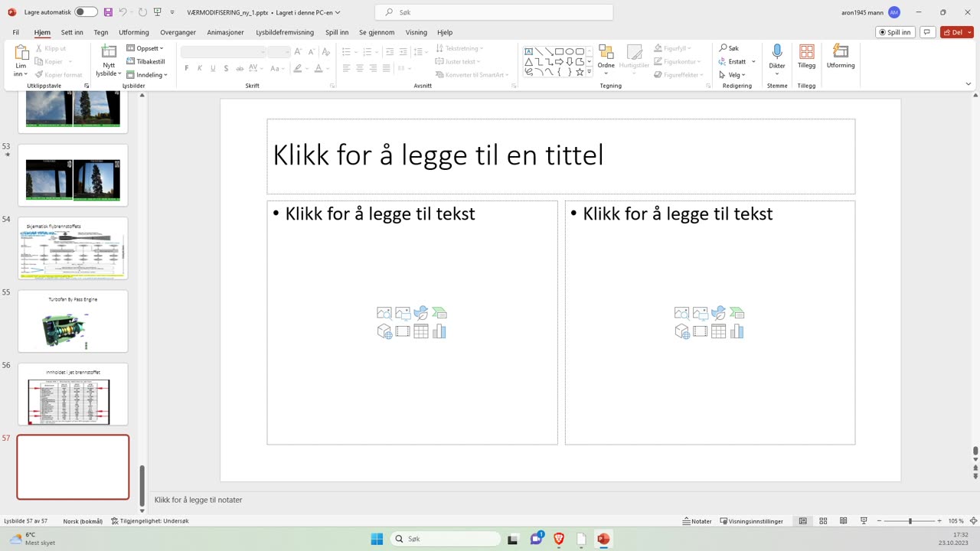Start slideshow from quick access toolbar icon
The image size is (980, 551).
(157, 12)
